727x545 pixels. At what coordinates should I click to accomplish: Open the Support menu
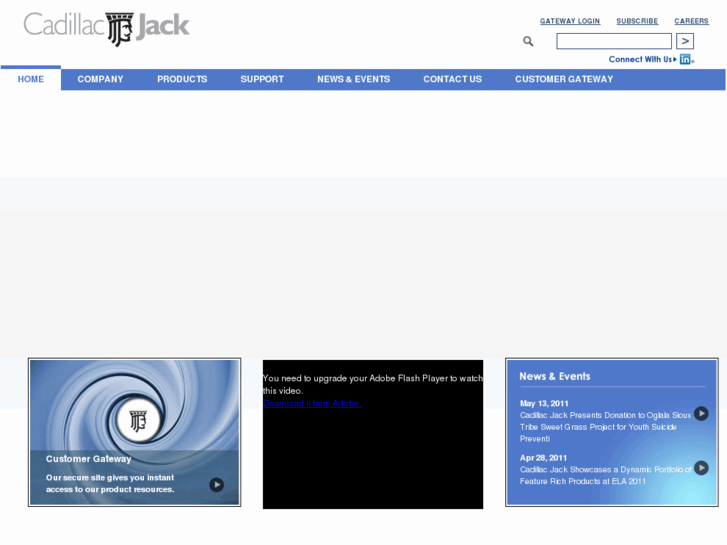tap(262, 79)
